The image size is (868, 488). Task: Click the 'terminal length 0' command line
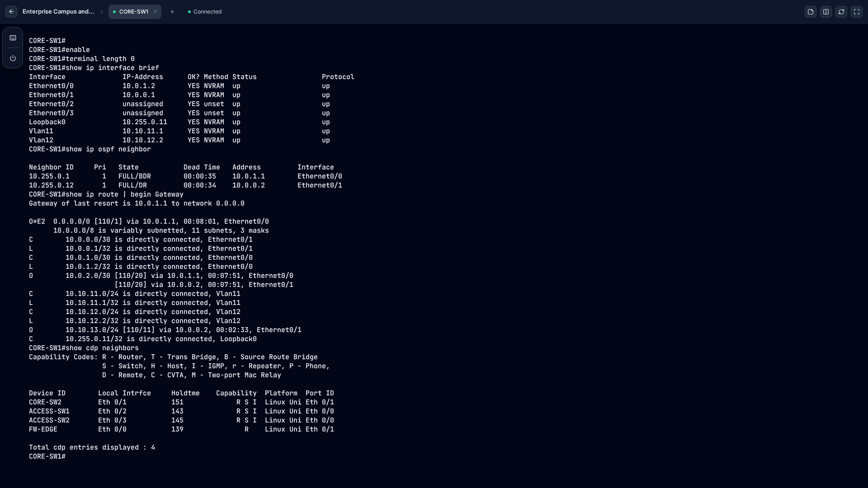(x=82, y=59)
